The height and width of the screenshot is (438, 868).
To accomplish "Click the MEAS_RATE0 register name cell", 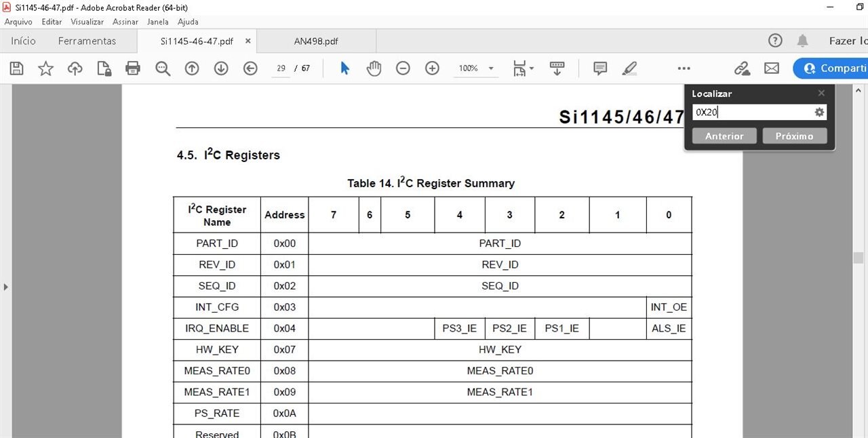I will [217, 371].
